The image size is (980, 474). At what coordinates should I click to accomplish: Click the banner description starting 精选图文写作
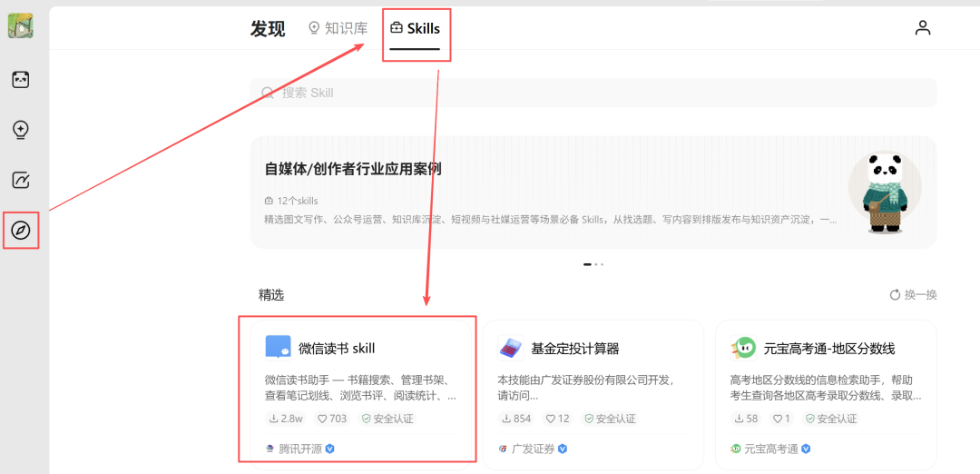[552, 220]
